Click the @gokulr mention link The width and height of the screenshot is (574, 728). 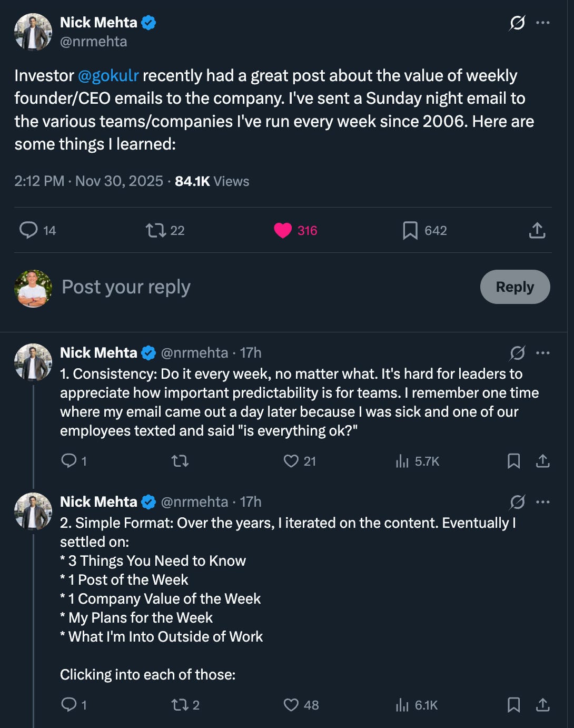click(x=108, y=76)
